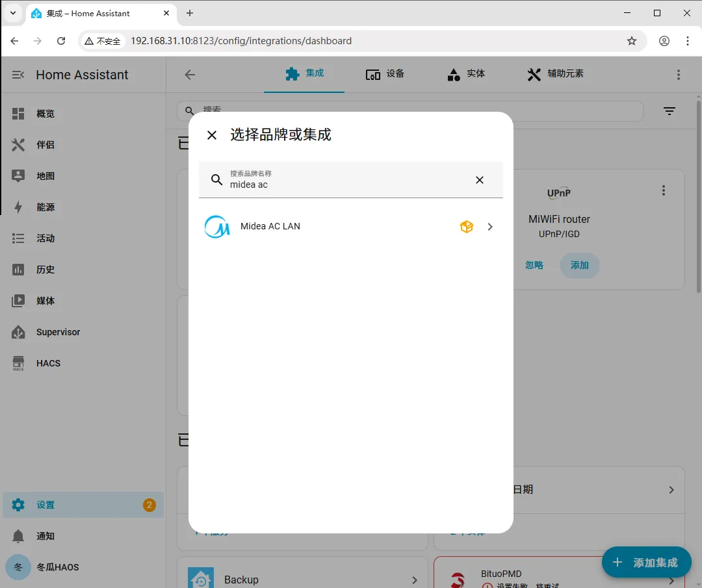
Task: Open the 冬瓜HAOS user profile
Action: [x=83, y=567]
